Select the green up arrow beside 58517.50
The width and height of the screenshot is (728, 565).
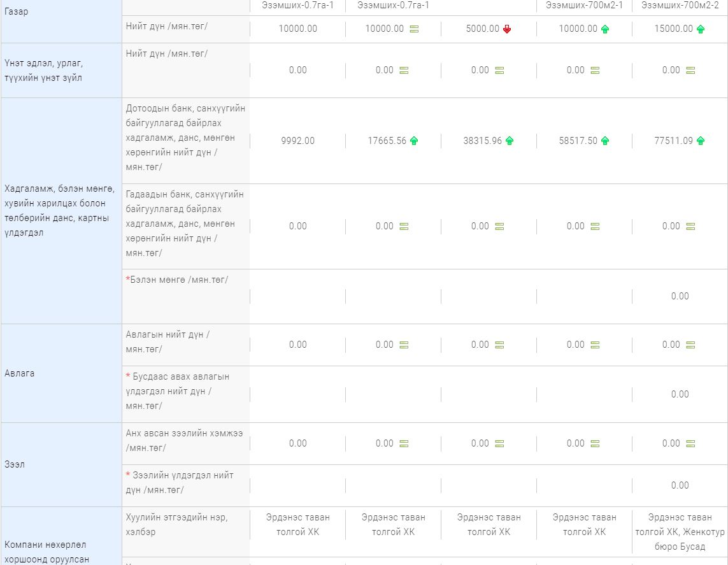pos(605,141)
